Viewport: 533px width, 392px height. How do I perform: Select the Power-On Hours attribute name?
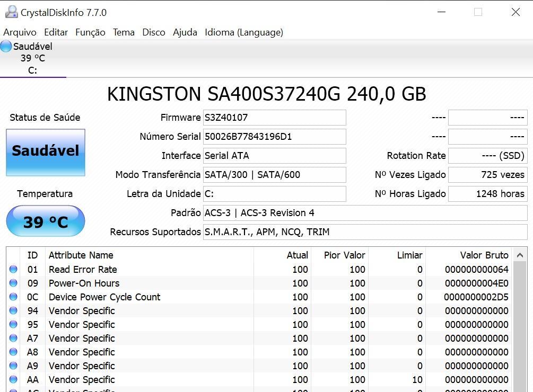pos(84,283)
